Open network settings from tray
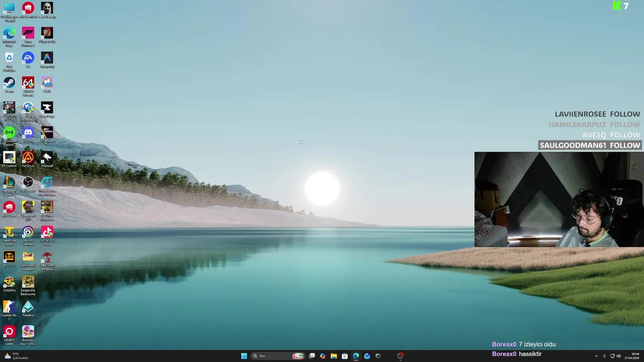Viewport: 644px width, 362px height. (612, 356)
